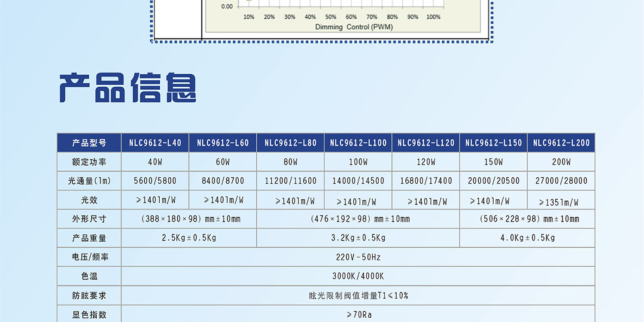The height and width of the screenshot is (322, 644).
Task: Click the NLC9612-L80 model header
Action: pyautogui.click(x=290, y=143)
